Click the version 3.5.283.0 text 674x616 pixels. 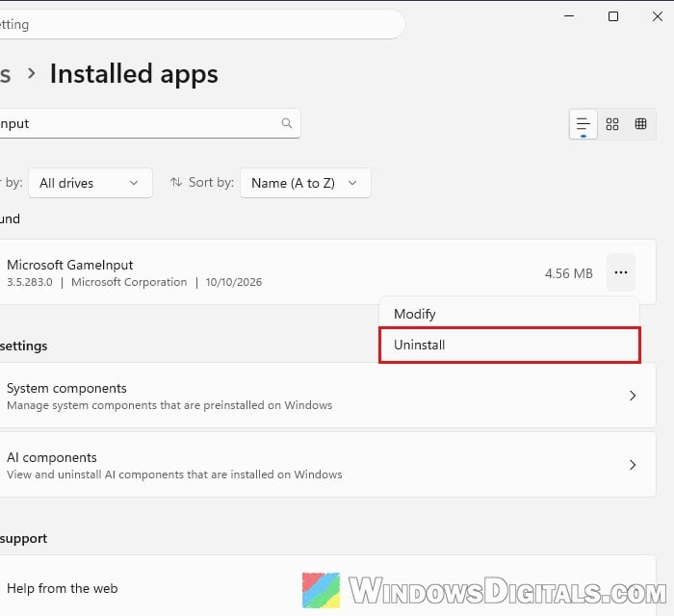30,282
